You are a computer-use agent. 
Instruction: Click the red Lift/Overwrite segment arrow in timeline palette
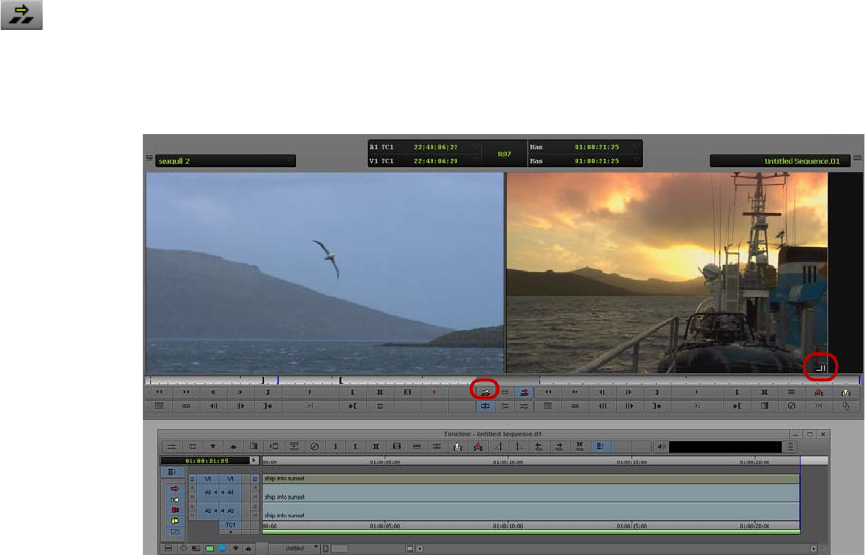tap(176, 489)
